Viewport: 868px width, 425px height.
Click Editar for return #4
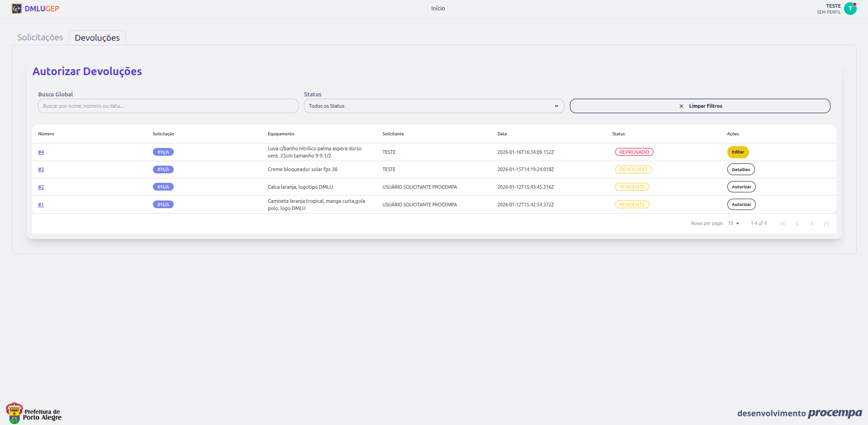738,152
